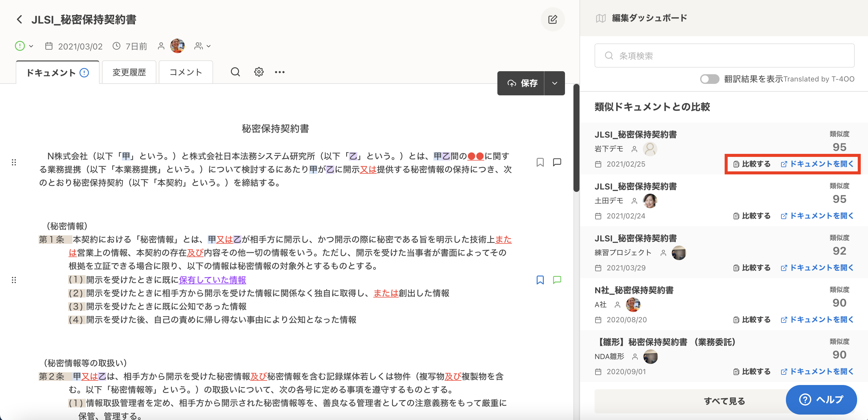Image resolution: width=868 pixels, height=420 pixels.
Task: Open the three-dot more options menu
Action: click(x=279, y=72)
